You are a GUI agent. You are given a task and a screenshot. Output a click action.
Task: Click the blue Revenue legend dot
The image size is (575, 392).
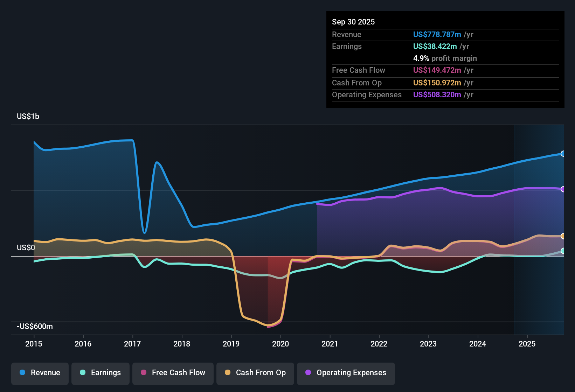tap(22, 373)
